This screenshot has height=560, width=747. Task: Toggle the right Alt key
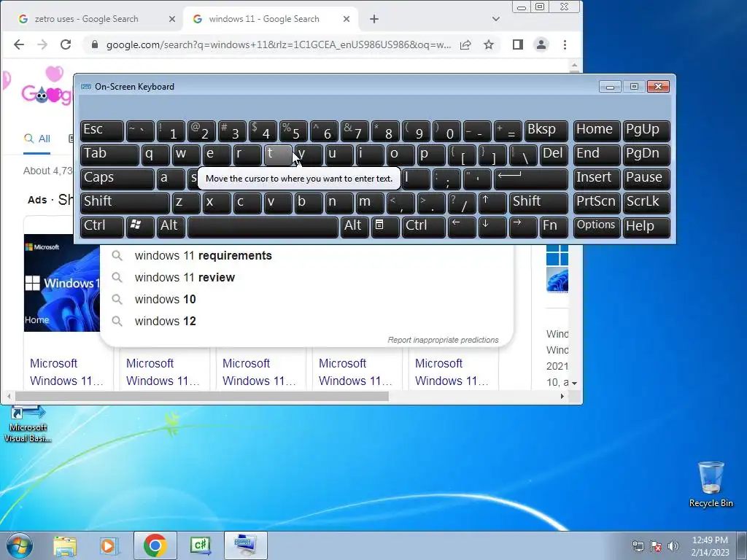(355, 227)
